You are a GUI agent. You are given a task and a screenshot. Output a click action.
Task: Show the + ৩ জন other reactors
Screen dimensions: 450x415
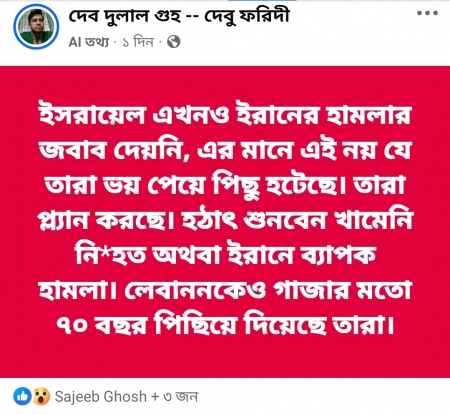[x=175, y=397]
